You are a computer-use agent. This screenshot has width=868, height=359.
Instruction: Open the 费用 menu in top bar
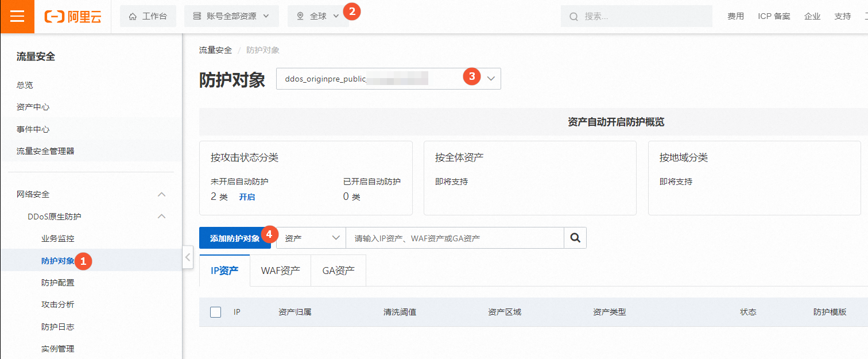(735, 16)
